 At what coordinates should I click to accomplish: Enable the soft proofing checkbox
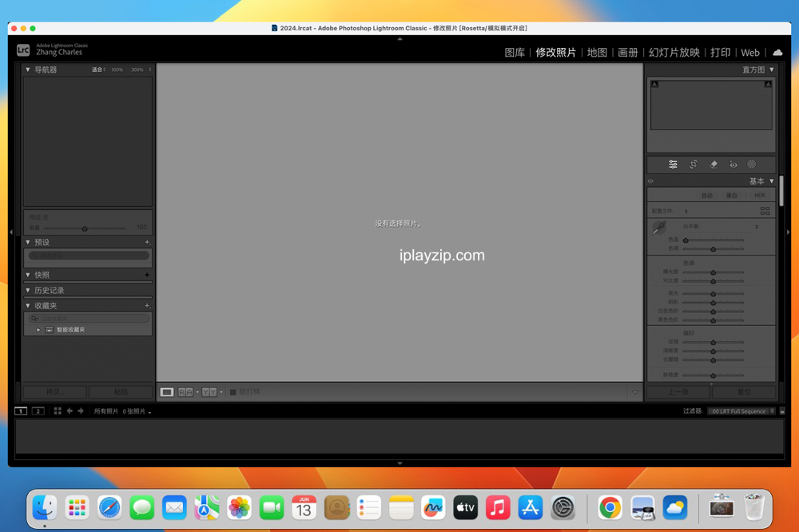(x=233, y=392)
